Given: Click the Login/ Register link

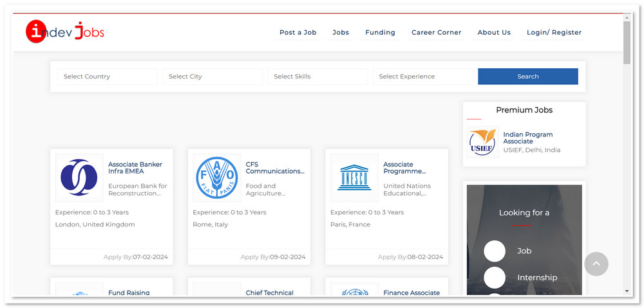Looking at the screenshot, I should pyautogui.click(x=554, y=32).
